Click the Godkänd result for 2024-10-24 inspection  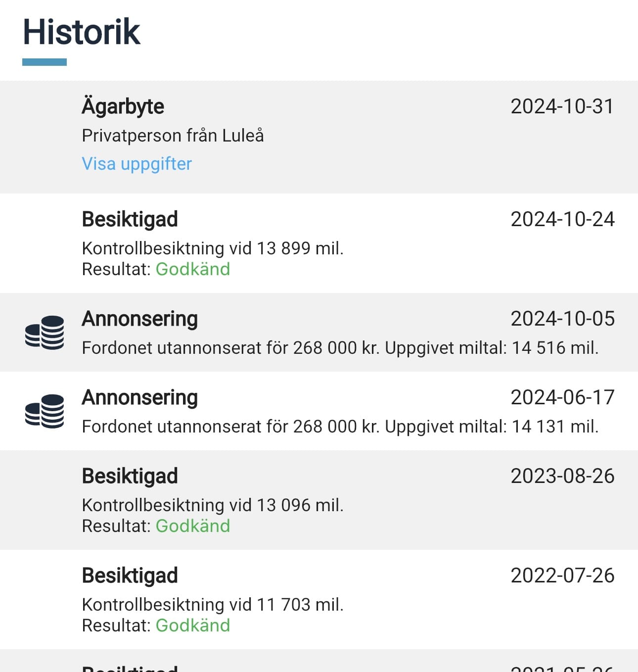193,269
